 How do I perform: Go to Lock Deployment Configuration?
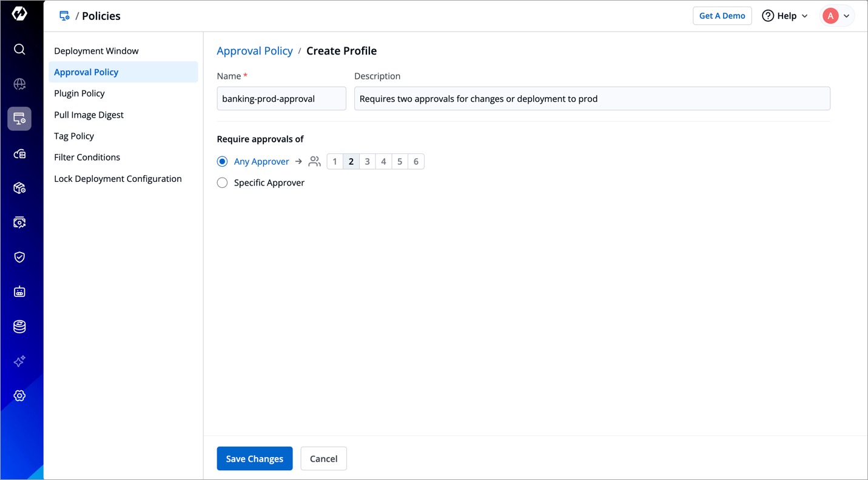118,179
